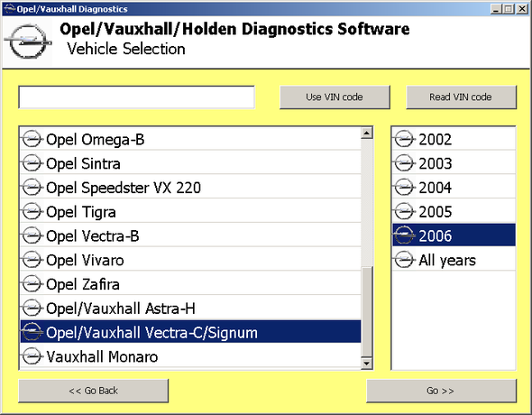
Task: Click the logo icon beside Vauxhall Monaro
Action: click(x=32, y=356)
